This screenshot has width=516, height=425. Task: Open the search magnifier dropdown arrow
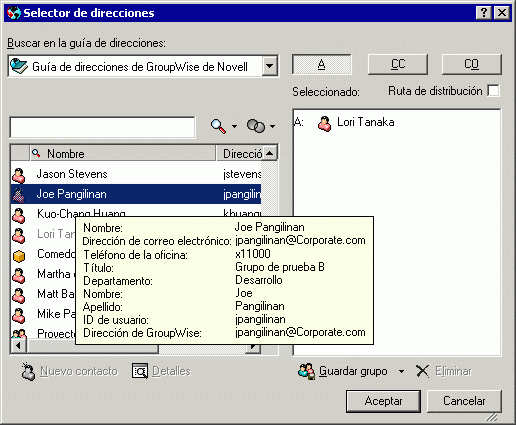[x=234, y=127]
